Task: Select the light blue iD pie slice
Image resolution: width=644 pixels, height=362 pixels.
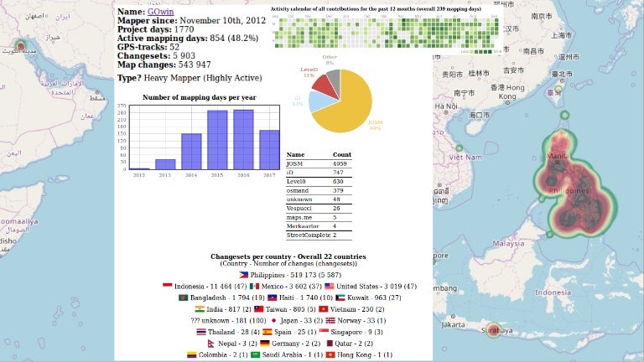Action: (319, 101)
